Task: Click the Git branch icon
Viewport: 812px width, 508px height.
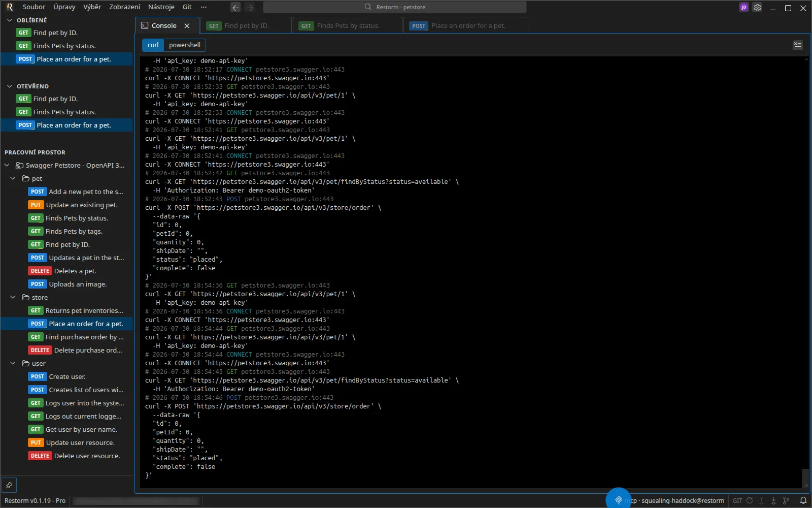Action: 786,500
